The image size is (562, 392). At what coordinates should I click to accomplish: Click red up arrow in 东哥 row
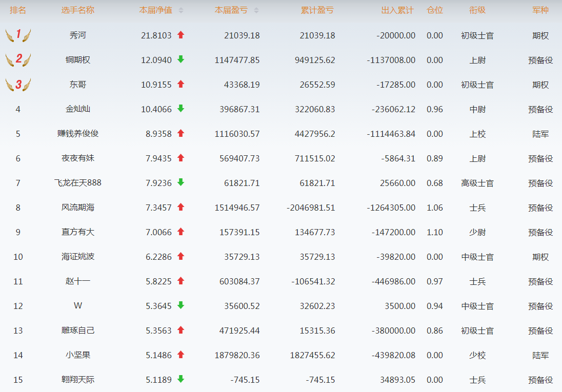[180, 84]
